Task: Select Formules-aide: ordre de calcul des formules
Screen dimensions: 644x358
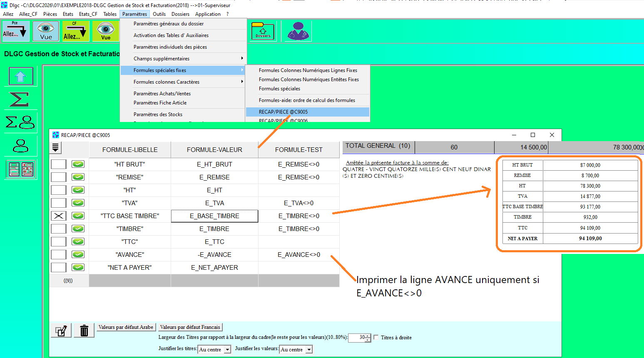Action: [307, 100]
